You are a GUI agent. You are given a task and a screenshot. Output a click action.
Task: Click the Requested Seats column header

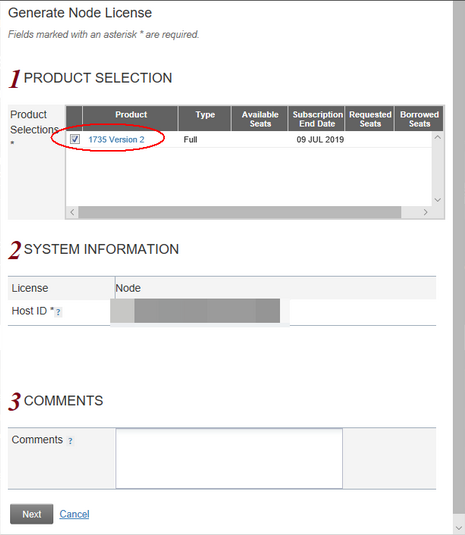coord(370,118)
